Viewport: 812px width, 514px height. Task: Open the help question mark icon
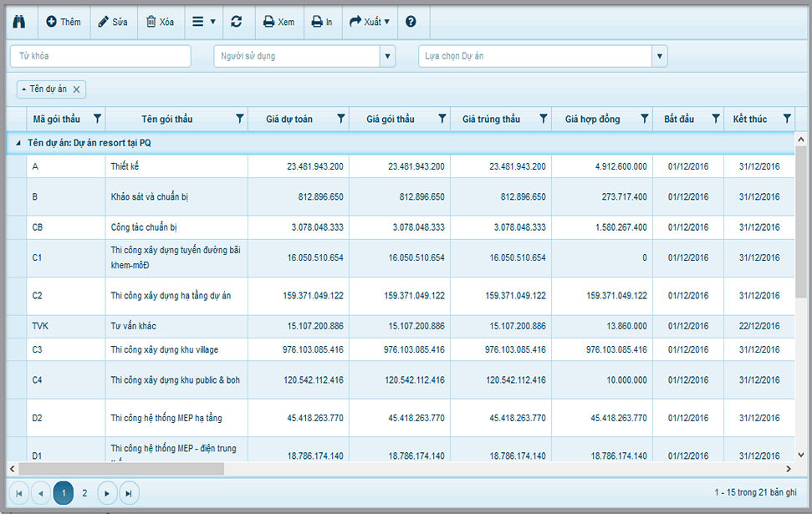coord(411,22)
